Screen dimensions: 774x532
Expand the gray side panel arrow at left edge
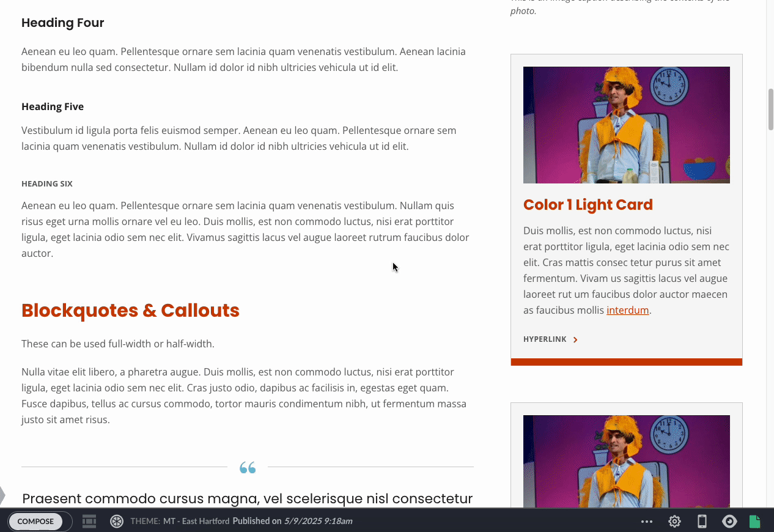point(2,494)
